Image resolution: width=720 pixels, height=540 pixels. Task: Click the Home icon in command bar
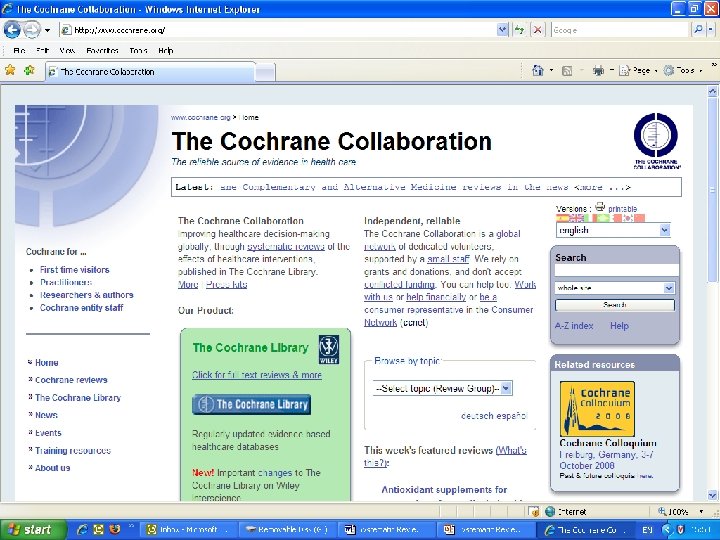pyautogui.click(x=538, y=71)
